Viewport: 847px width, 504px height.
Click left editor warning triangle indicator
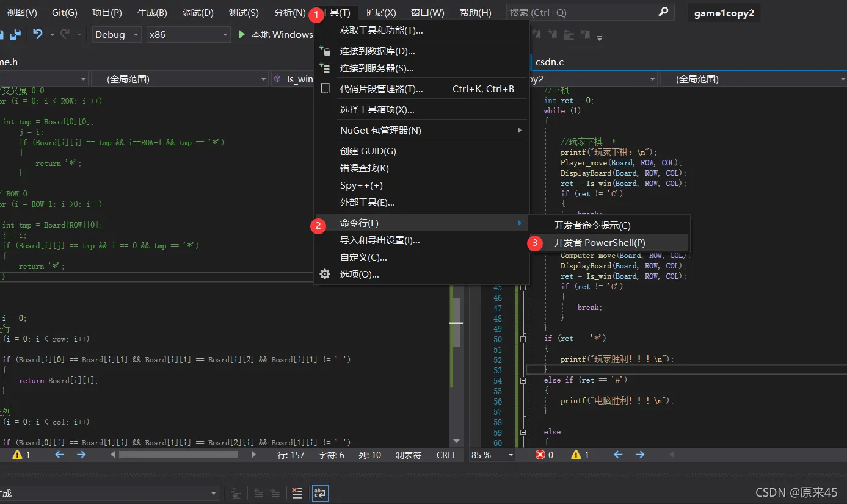[x=17, y=455]
